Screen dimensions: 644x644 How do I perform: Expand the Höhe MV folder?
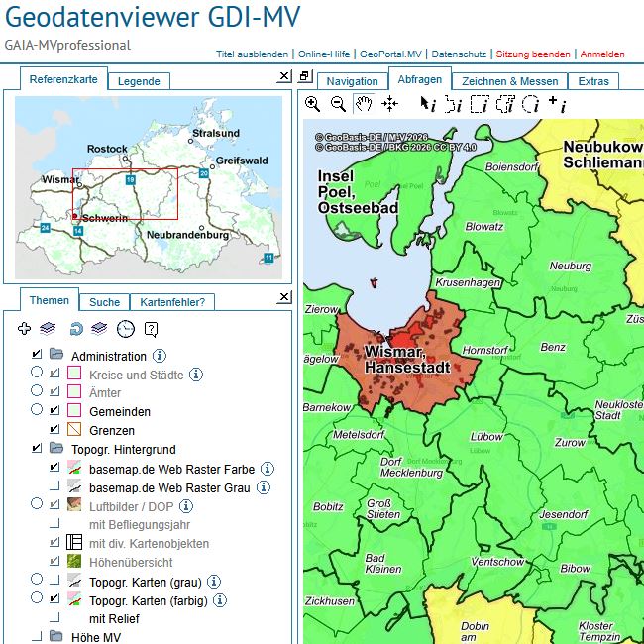pos(56,637)
